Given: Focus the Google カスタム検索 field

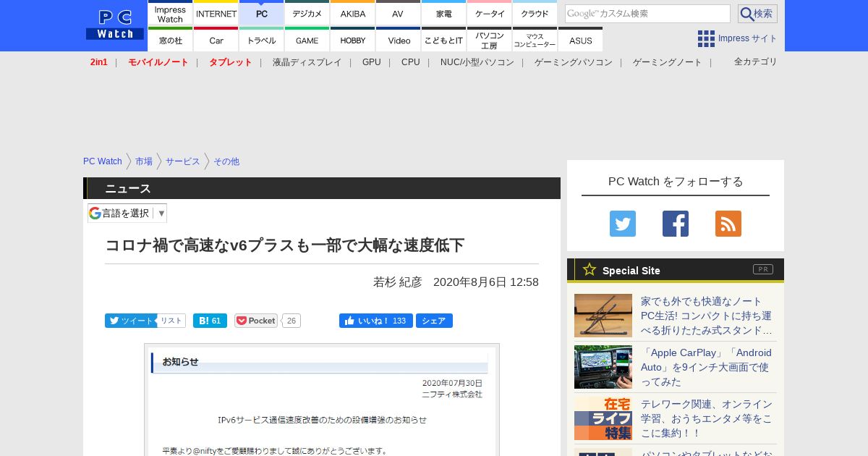Looking at the screenshot, I should (x=647, y=14).
